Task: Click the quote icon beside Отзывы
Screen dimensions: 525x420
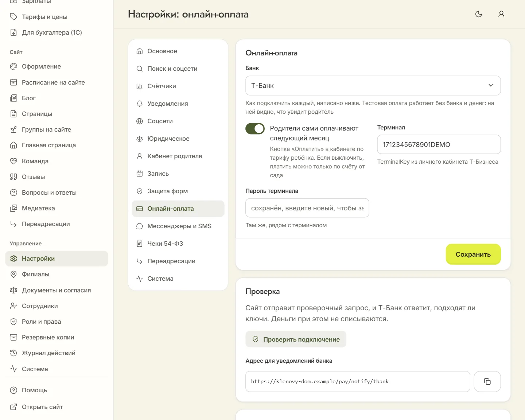Action: 13,177
